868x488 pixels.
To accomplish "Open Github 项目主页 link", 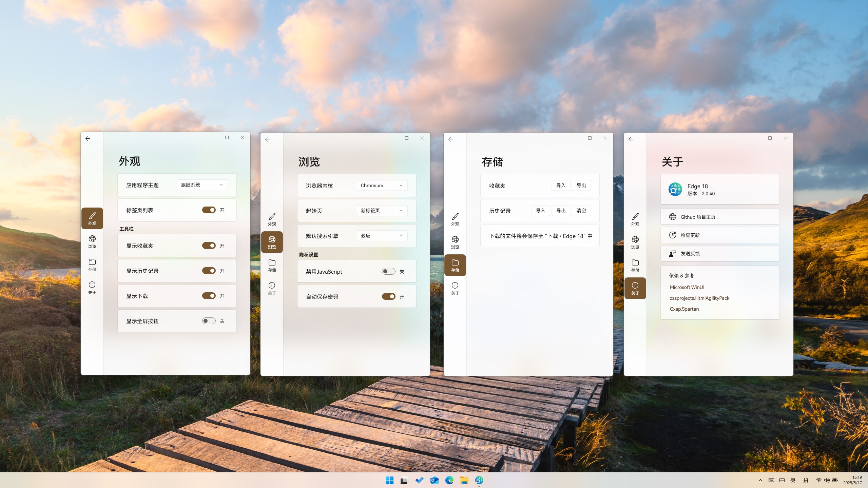I will (x=720, y=217).
